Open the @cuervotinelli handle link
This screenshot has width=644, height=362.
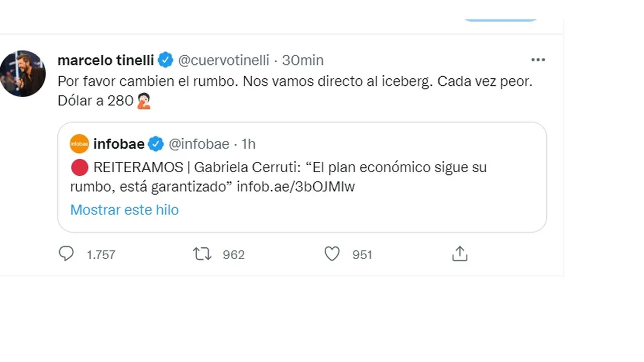tap(223, 60)
